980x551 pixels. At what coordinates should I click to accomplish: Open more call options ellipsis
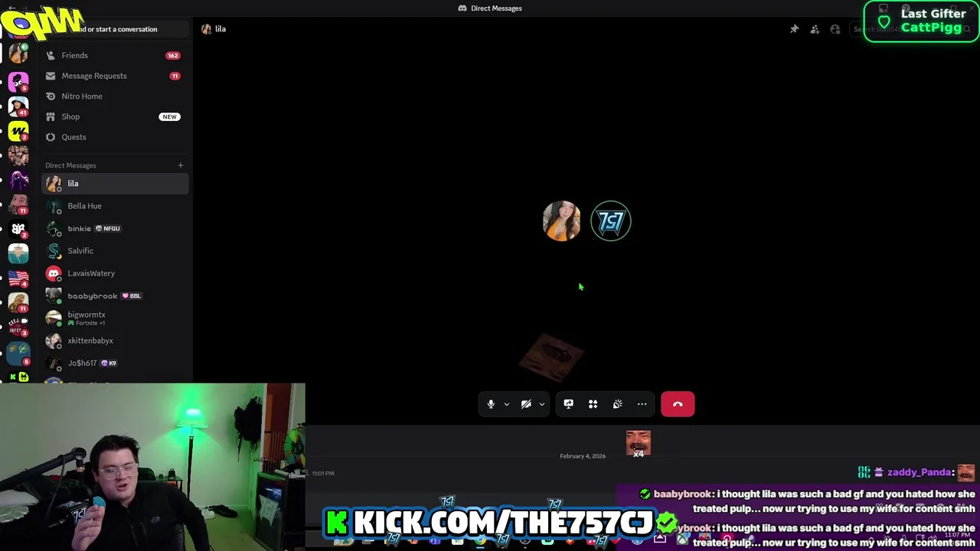coord(642,404)
